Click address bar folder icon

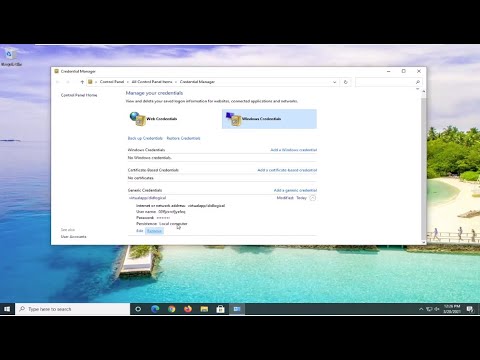pyautogui.click(x=90, y=82)
